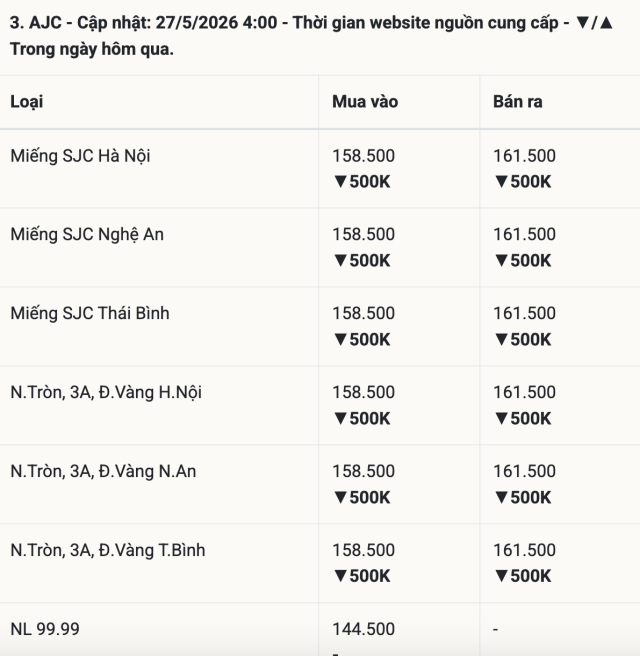Click the down arrow in N.An N.Tròn sell price
This screenshot has height=656, width=640.
[x=502, y=498]
